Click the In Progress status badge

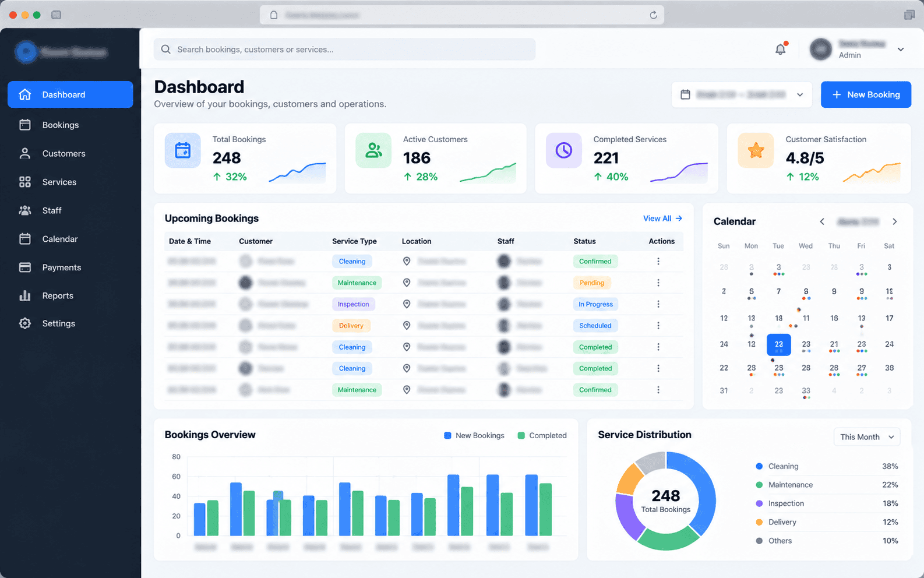pos(595,304)
